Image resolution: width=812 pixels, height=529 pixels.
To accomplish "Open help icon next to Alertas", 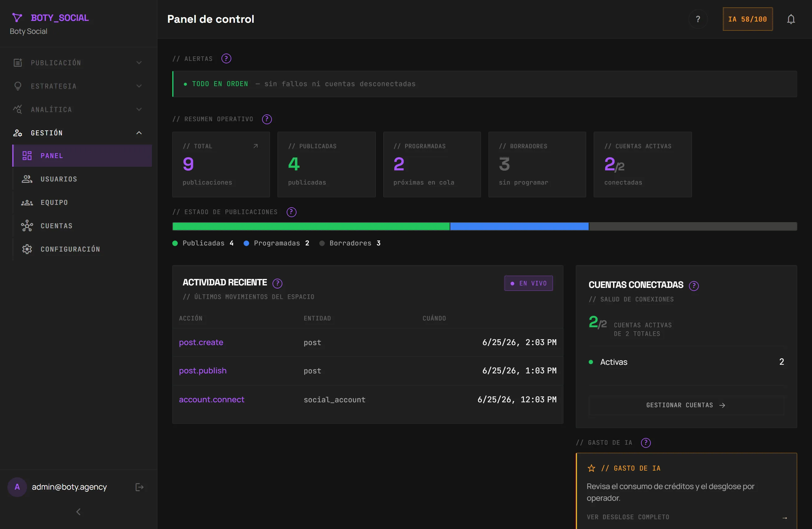I will 226,59.
